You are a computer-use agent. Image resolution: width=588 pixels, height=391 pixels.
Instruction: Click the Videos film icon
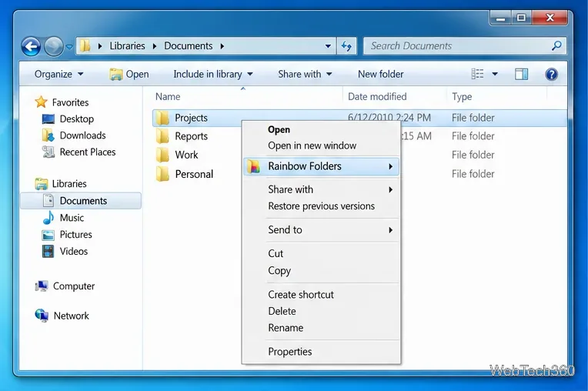(x=48, y=251)
